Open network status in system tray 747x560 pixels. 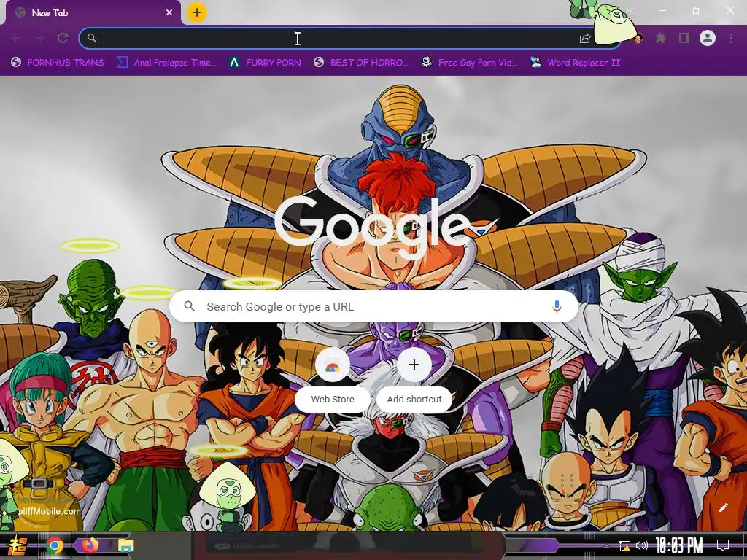624,545
